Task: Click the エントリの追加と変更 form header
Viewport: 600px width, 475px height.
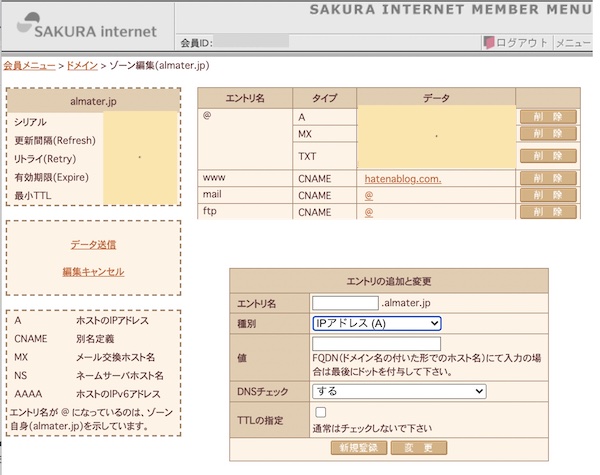Action: (x=389, y=281)
